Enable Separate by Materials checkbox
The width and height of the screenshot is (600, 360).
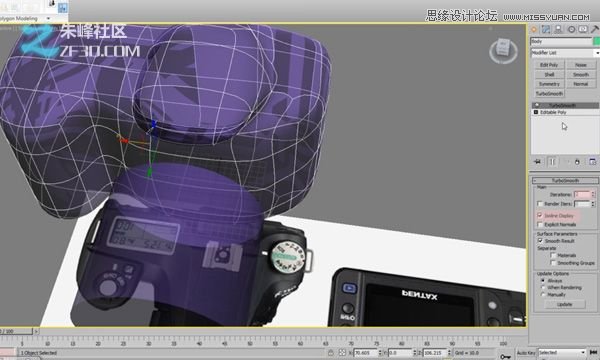click(x=553, y=255)
